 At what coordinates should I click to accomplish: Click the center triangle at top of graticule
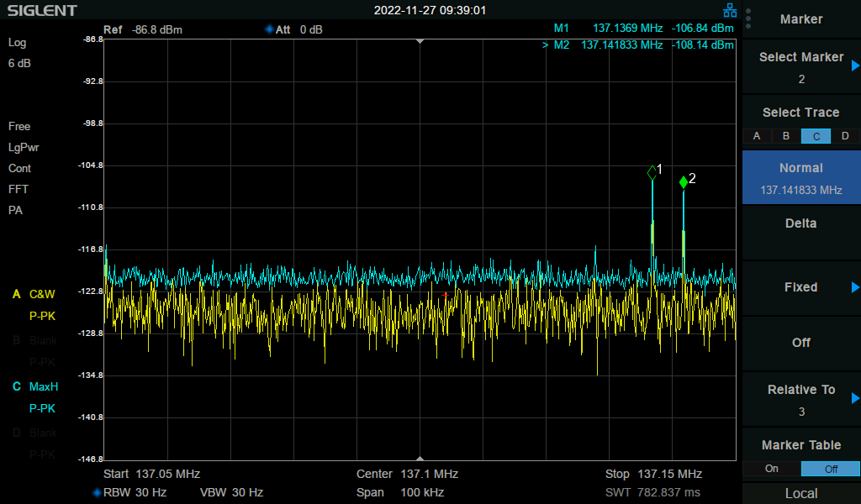click(420, 41)
